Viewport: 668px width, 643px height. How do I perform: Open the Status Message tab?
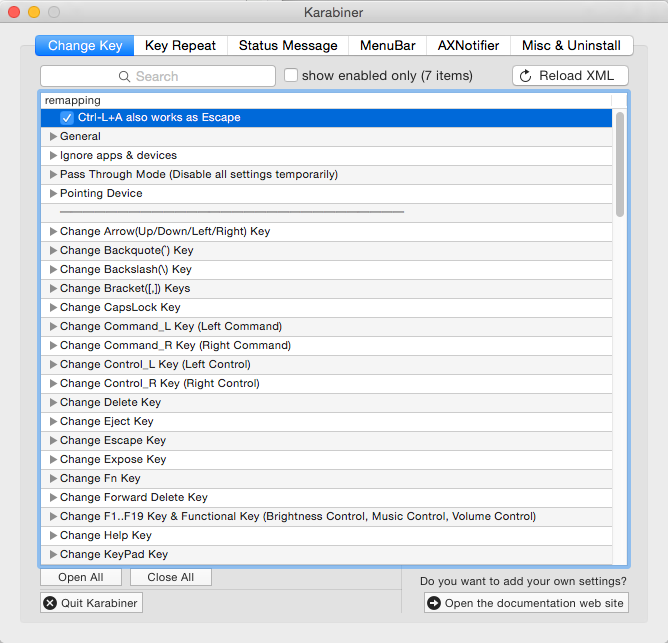288,46
